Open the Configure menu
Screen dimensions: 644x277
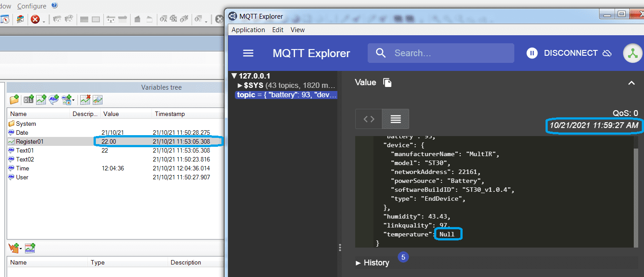(32, 6)
